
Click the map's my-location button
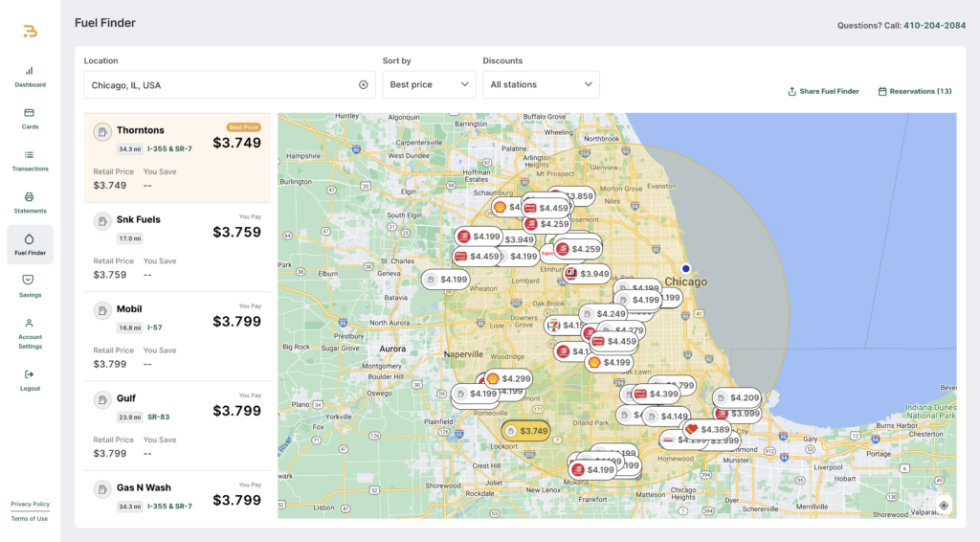tap(944, 505)
